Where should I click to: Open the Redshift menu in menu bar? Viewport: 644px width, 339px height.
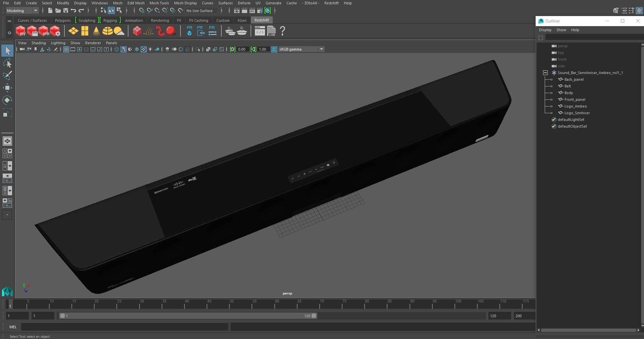(331, 3)
